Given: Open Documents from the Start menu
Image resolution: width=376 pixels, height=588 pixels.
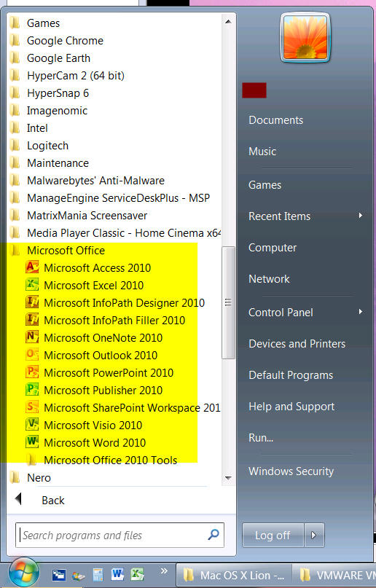Looking at the screenshot, I should (x=276, y=120).
